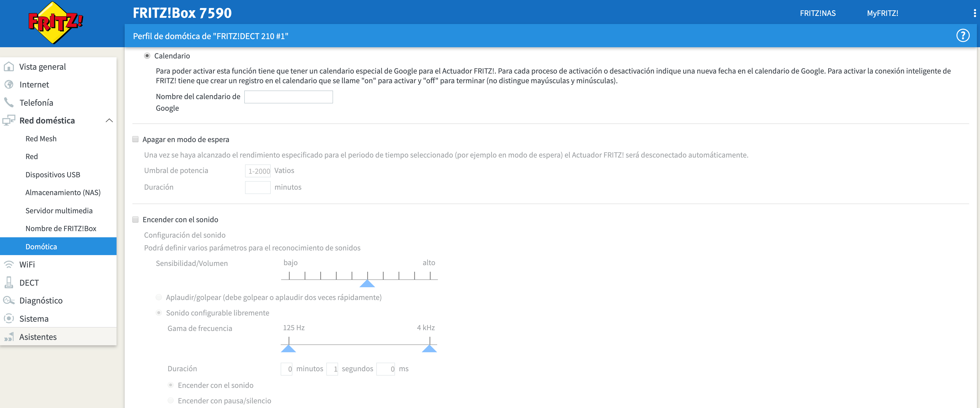The height and width of the screenshot is (408, 980).
Task: Click the Sensibilidad/Volumen slider handle
Action: coord(367,283)
